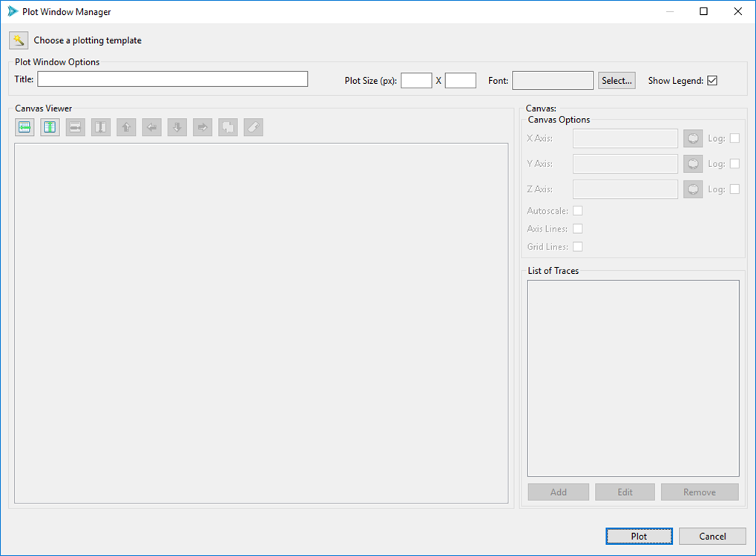Click the move canvas left arrow icon
This screenshot has width=756, height=556.
151,127
